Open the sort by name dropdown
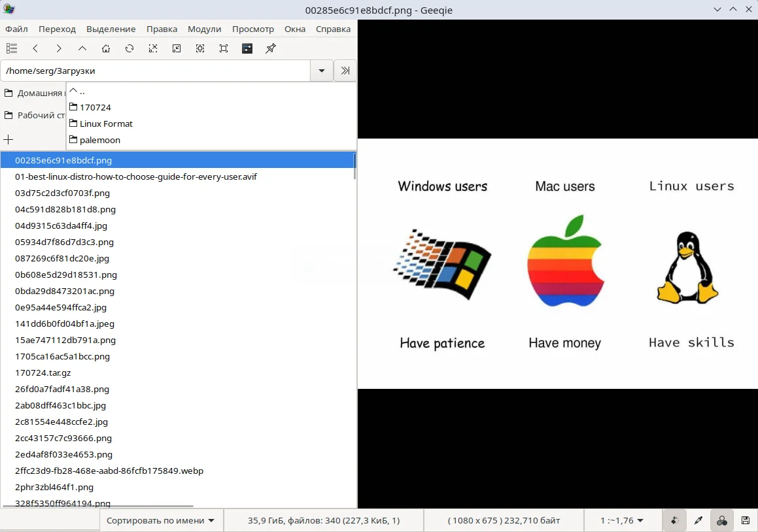Viewport: 758px width, 532px height. (160, 520)
